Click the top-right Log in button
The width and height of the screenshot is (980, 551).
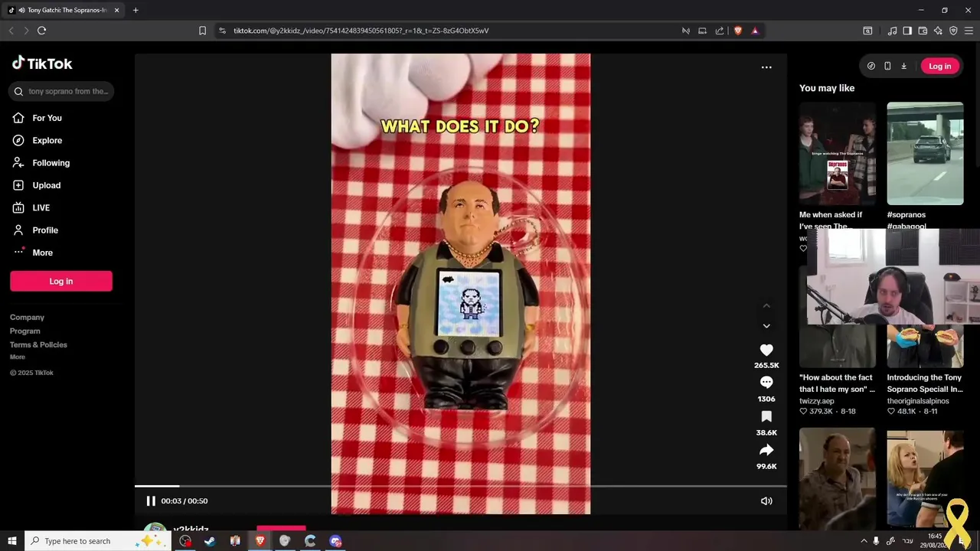939,66
